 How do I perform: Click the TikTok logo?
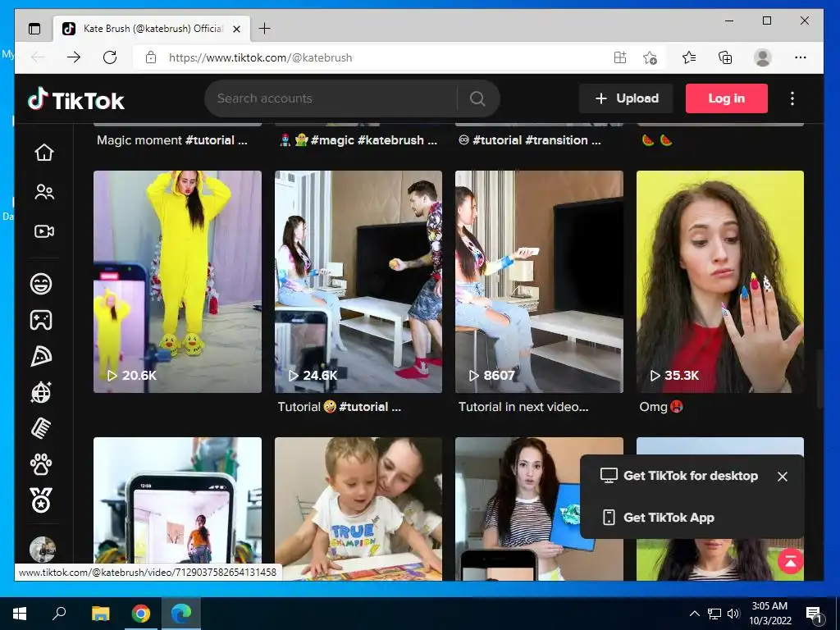point(76,99)
